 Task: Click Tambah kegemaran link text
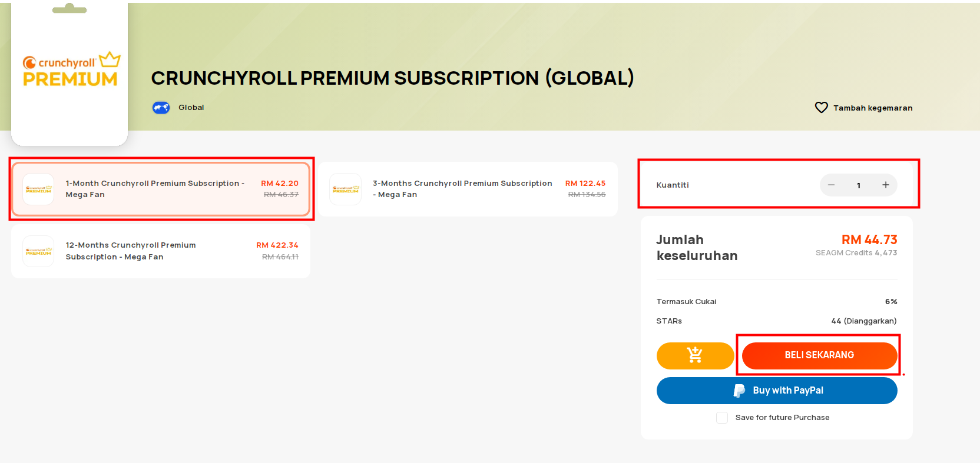coord(873,108)
